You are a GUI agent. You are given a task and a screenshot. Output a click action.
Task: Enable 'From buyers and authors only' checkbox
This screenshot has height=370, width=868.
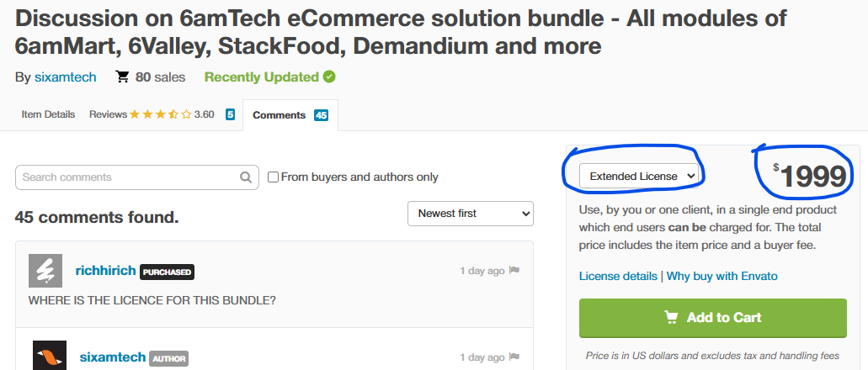(x=273, y=177)
